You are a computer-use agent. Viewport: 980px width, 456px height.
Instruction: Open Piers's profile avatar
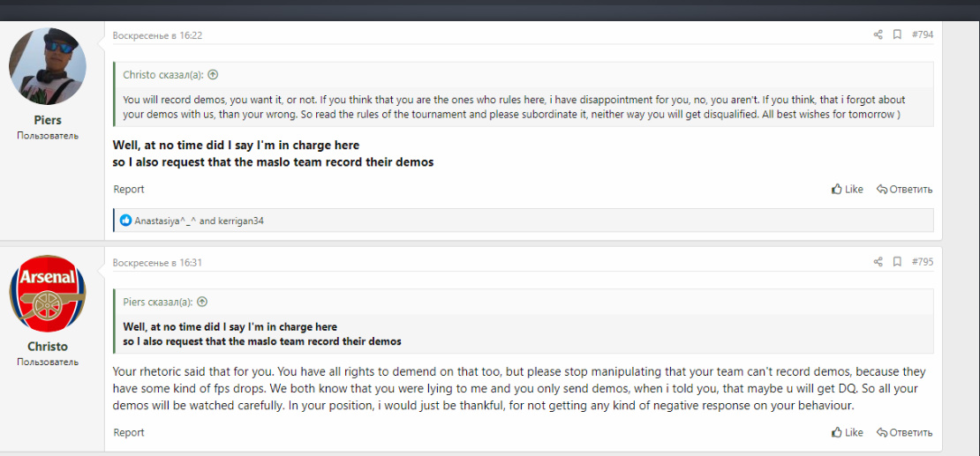[x=48, y=67]
